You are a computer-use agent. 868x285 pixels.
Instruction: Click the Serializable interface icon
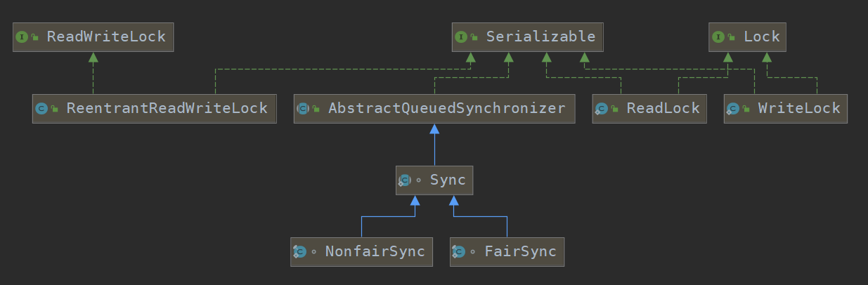(x=461, y=37)
